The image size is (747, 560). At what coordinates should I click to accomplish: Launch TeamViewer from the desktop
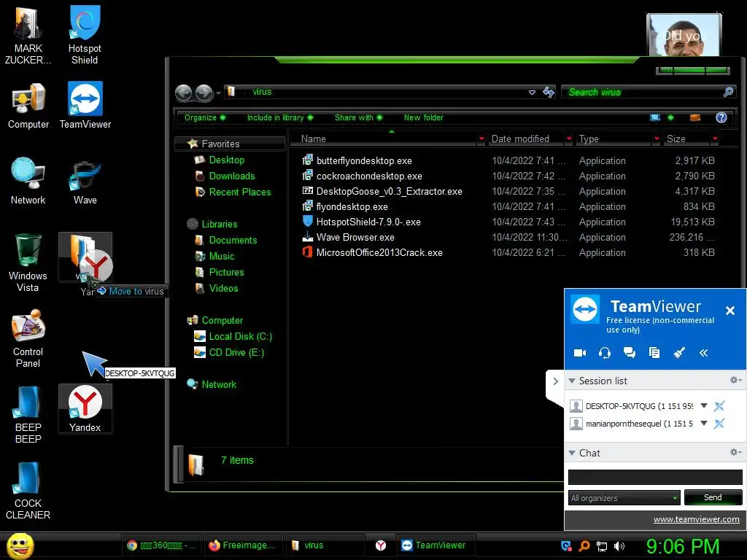point(85,106)
